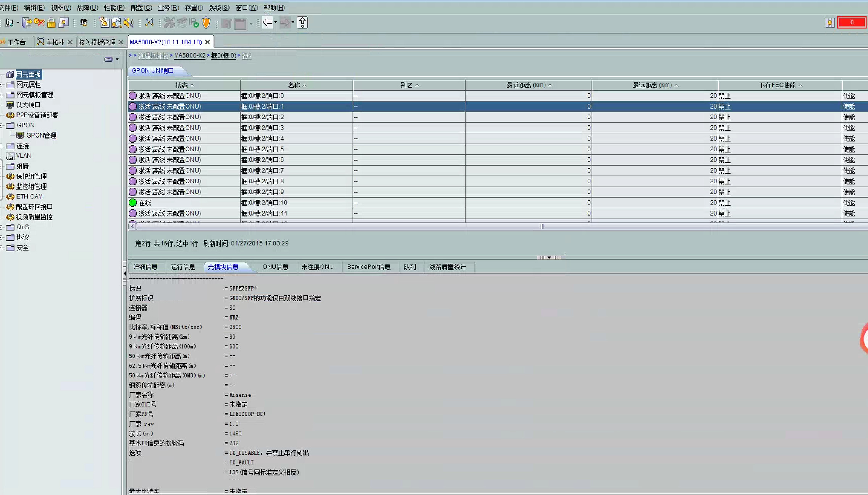Select GPON管理 tree node
This screenshot has width=868, height=495.
coord(41,135)
